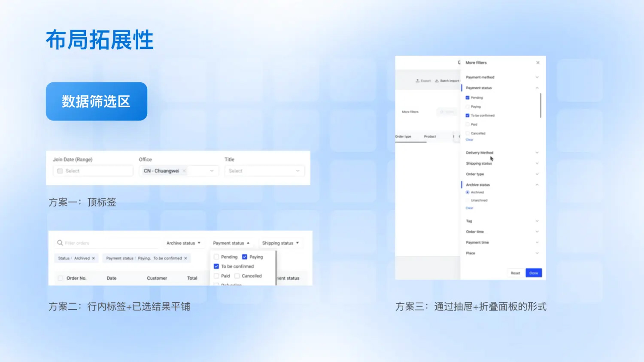Check Cancelled in More filters drawer
Image resolution: width=644 pixels, height=362 pixels.
click(468, 133)
